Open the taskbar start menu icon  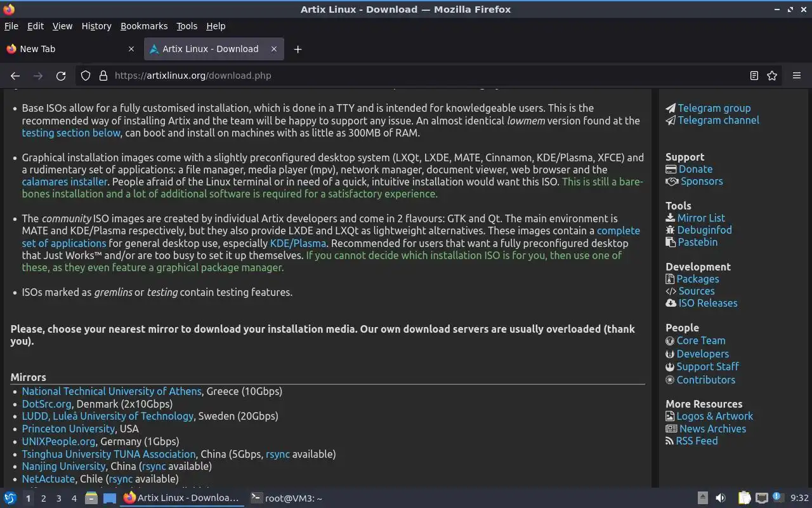(x=10, y=498)
